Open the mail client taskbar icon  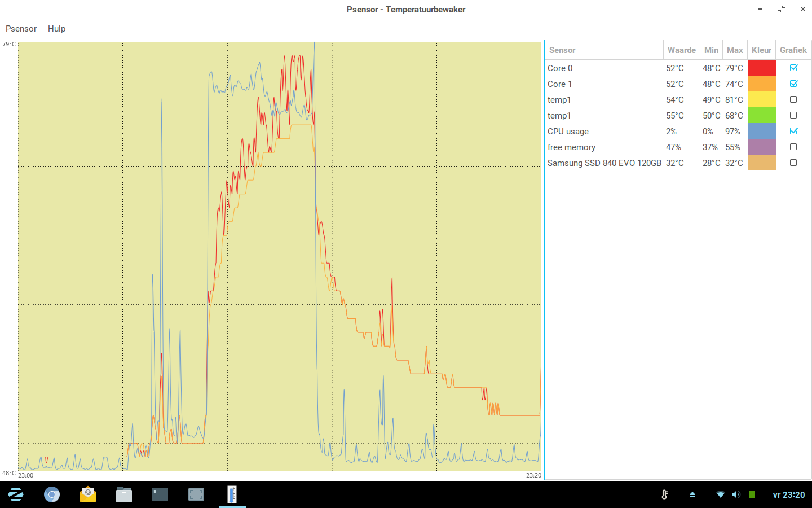(x=88, y=495)
